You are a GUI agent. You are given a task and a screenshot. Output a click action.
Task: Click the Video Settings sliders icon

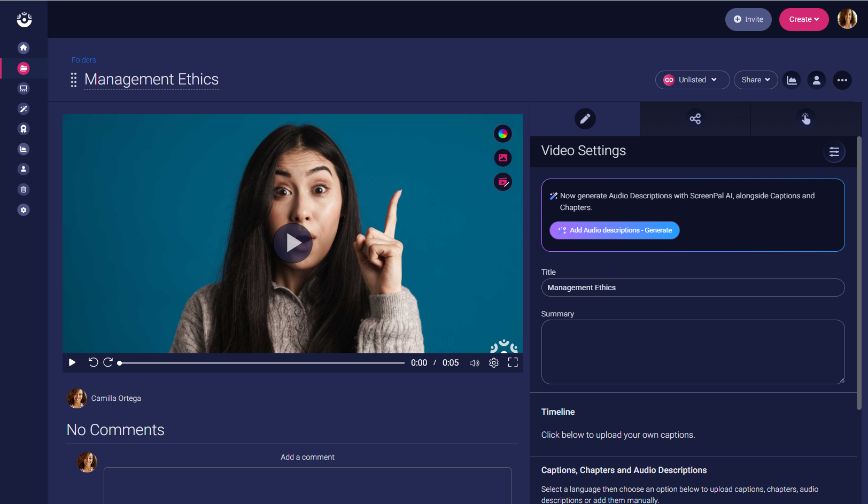point(834,152)
